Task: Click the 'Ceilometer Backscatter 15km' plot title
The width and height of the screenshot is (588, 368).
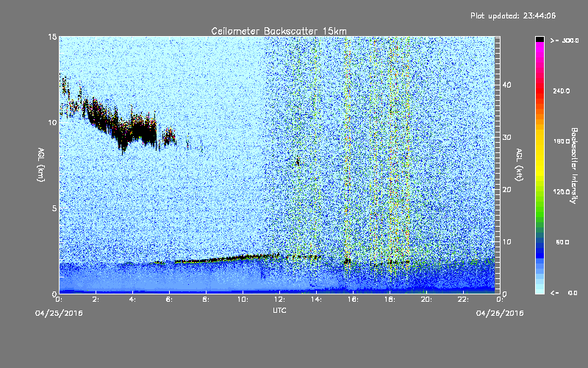Action: click(x=279, y=31)
